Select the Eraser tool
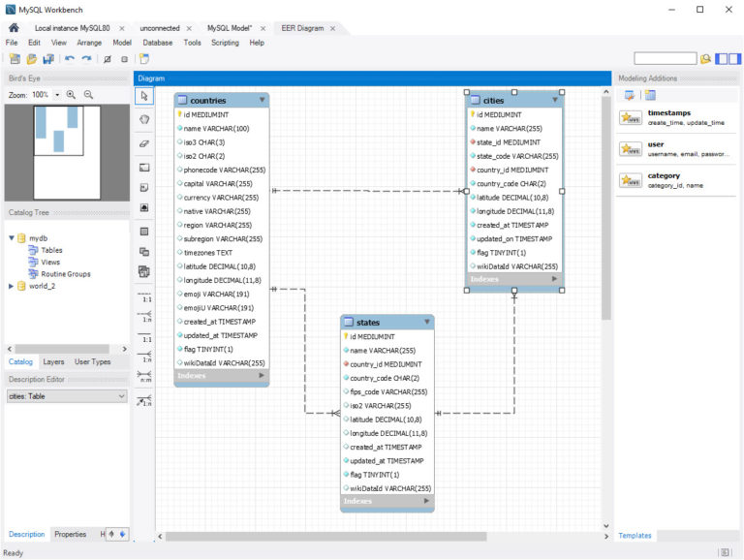744x560 pixels. [144, 143]
